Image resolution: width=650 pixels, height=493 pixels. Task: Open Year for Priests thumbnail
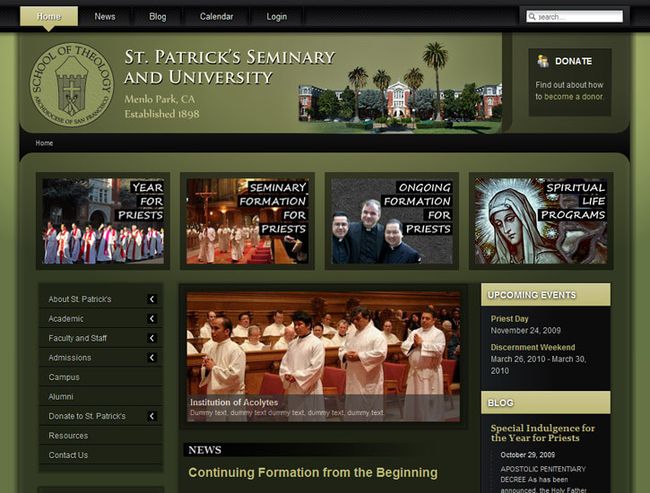click(103, 221)
